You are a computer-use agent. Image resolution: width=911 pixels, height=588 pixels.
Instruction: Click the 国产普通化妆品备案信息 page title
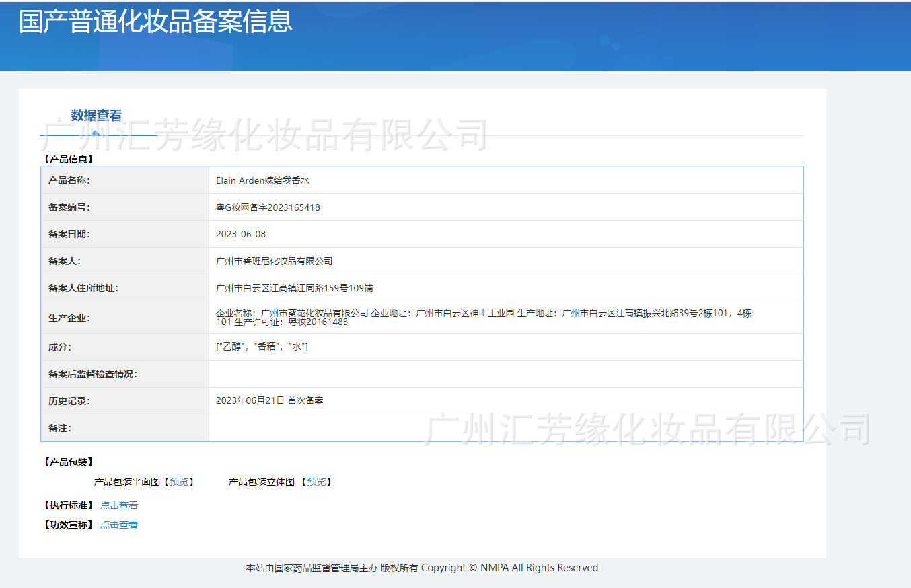click(155, 22)
